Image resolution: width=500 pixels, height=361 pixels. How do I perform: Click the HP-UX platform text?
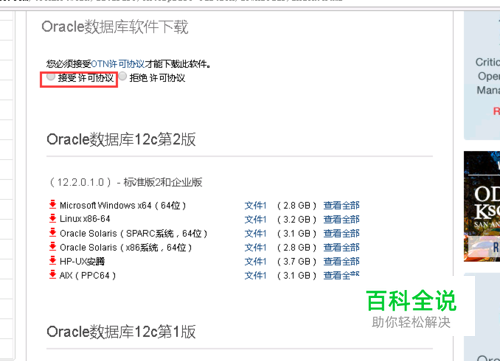(82, 261)
